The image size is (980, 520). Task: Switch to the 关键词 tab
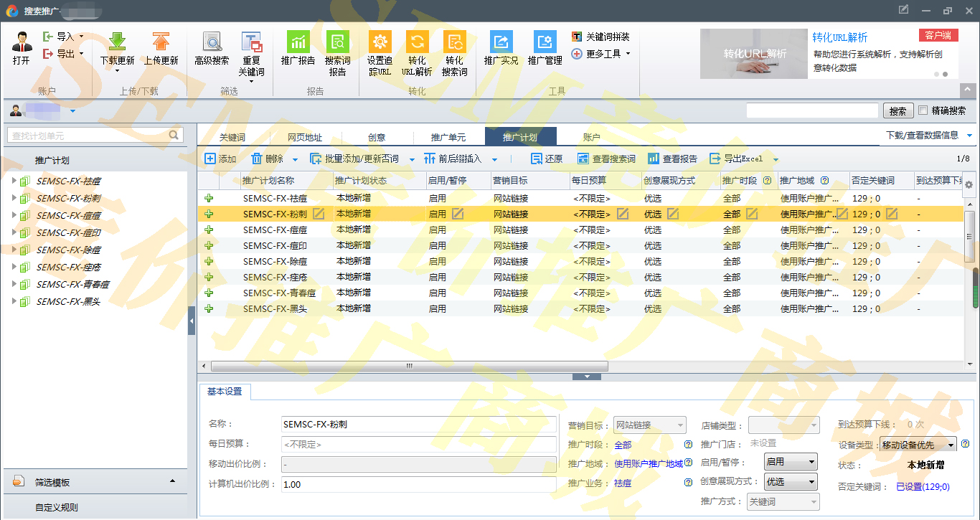(232, 138)
